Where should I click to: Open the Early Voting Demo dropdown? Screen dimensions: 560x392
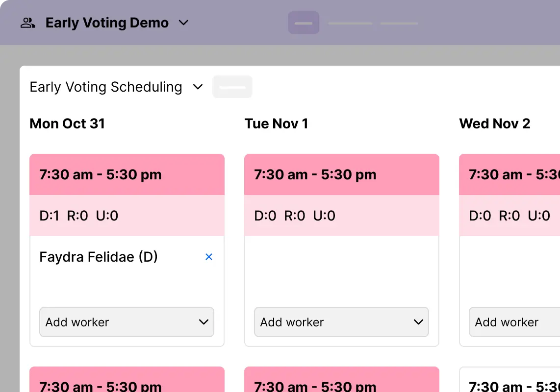(183, 23)
